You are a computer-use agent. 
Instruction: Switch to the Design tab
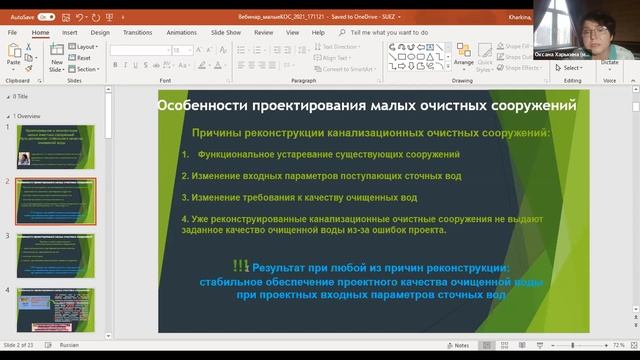[x=100, y=33]
